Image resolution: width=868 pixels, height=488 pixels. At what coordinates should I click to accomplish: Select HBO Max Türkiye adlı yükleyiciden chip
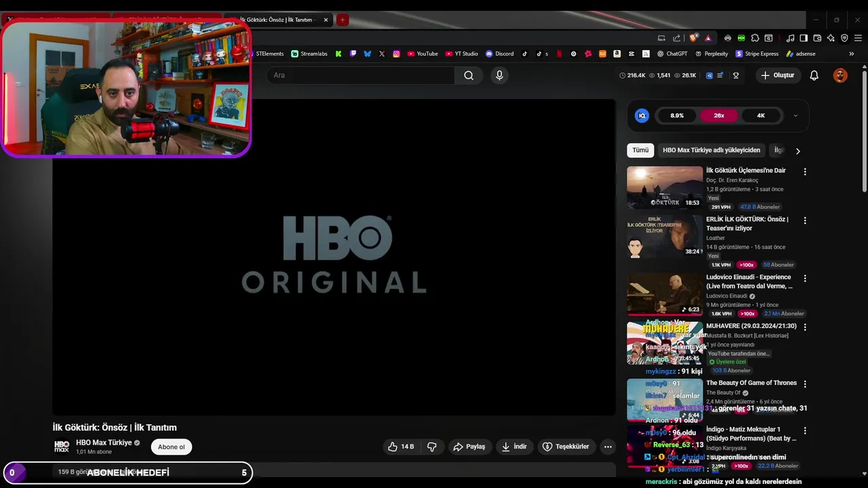click(x=711, y=150)
